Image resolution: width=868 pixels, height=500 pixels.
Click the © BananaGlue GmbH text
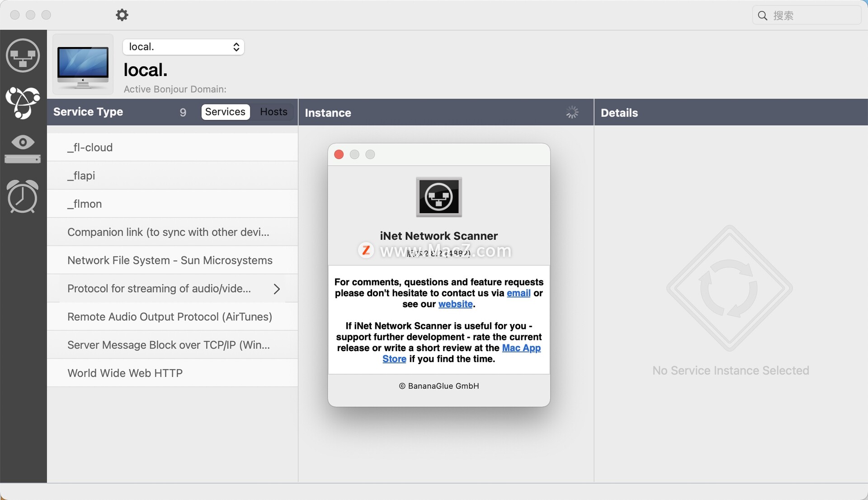[439, 386]
